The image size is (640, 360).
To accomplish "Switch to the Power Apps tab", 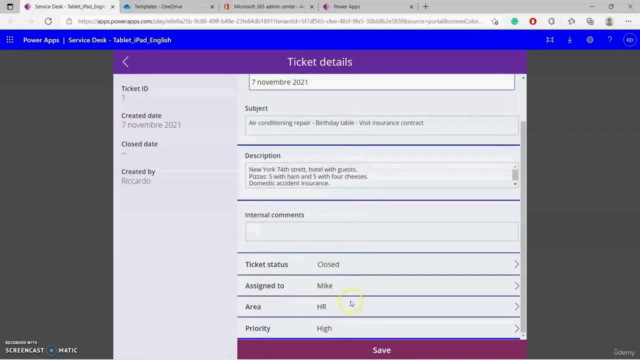I will click(x=369, y=7).
